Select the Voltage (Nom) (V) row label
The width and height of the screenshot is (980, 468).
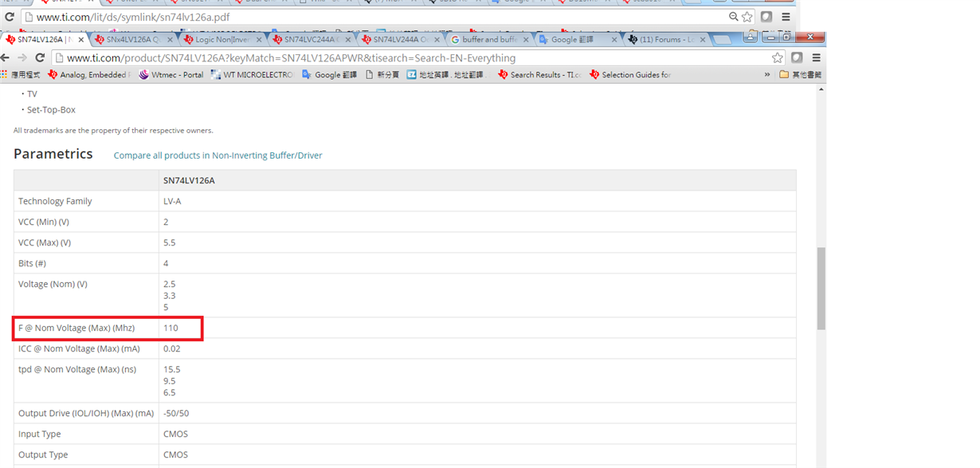tap(53, 284)
